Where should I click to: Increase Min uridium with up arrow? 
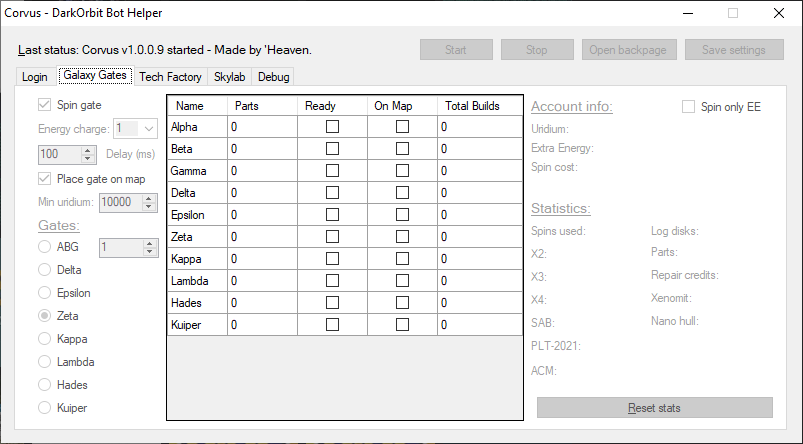[149, 198]
